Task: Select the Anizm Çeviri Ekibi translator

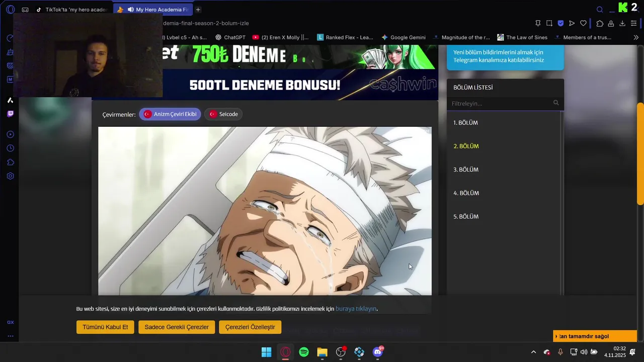Action: tap(170, 114)
